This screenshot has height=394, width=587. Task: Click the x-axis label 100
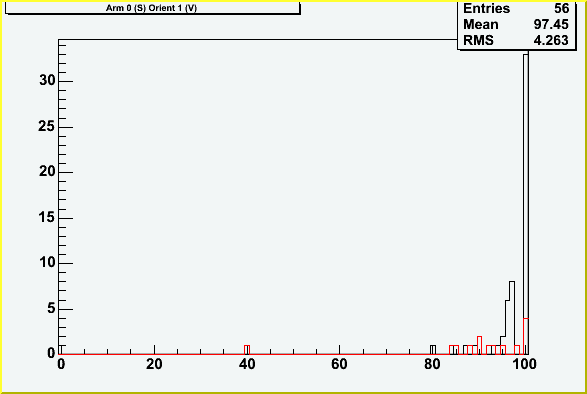click(524, 364)
